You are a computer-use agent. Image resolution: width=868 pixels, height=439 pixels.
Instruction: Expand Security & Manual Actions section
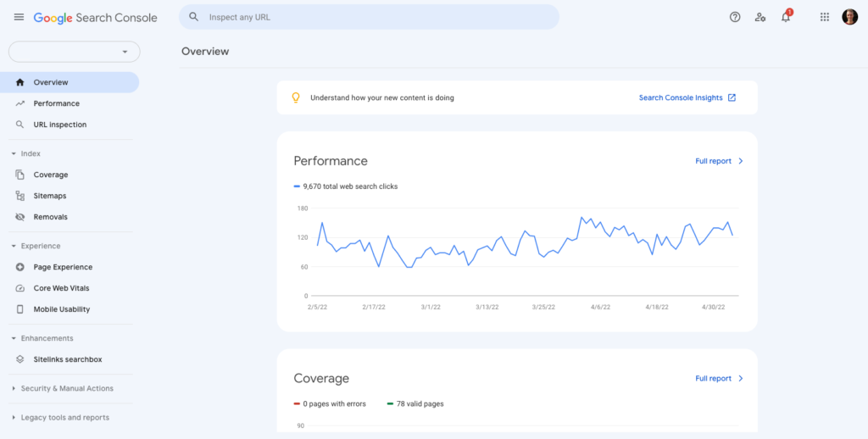point(14,389)
